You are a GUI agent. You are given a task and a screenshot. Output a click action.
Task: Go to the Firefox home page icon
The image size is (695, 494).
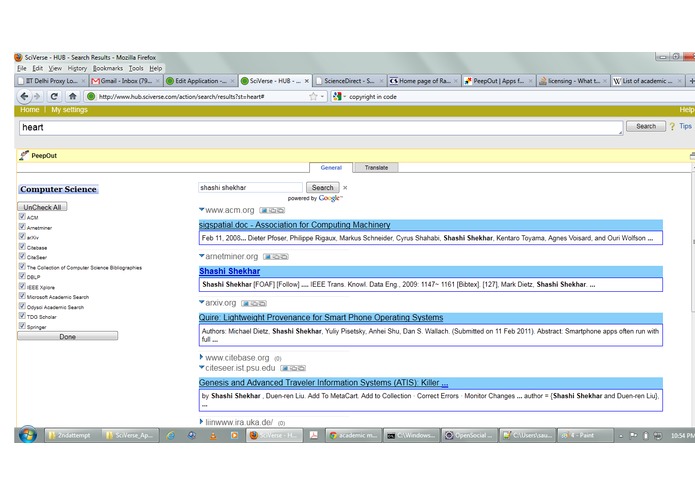(72, 96)
